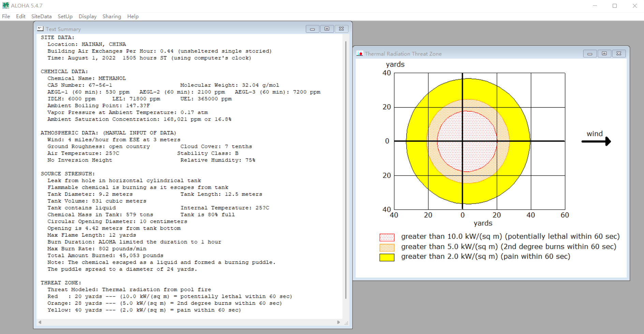Click 'Relative Humidity: 75%' text
The height and width of the screenshot is (334, 644).
[218, 160]
